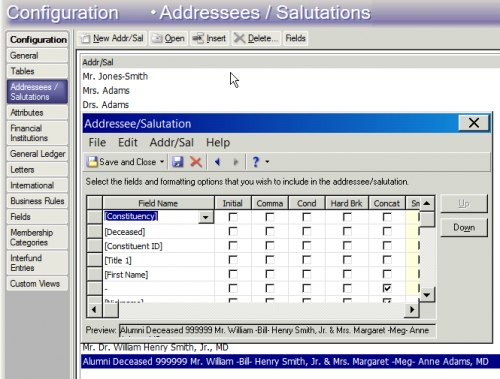Select Letters sidebar item
500x379 pixels.
click(x=37, y=170)
